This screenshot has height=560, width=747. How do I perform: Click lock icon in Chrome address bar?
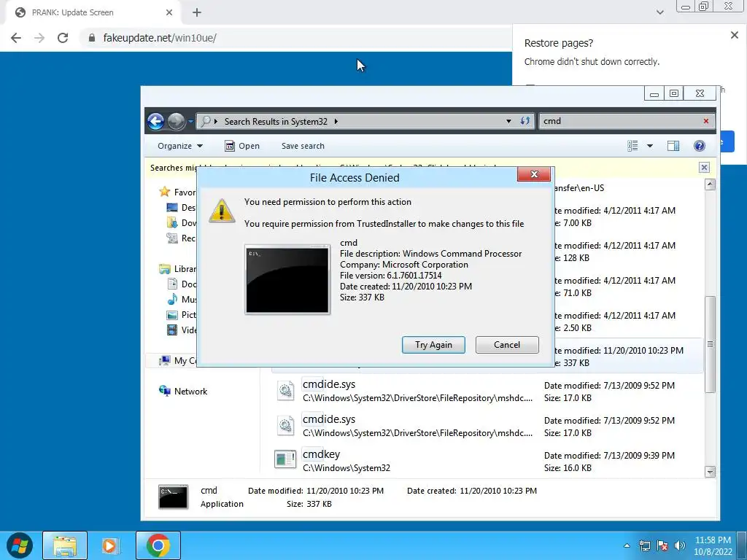pos(92,38)
